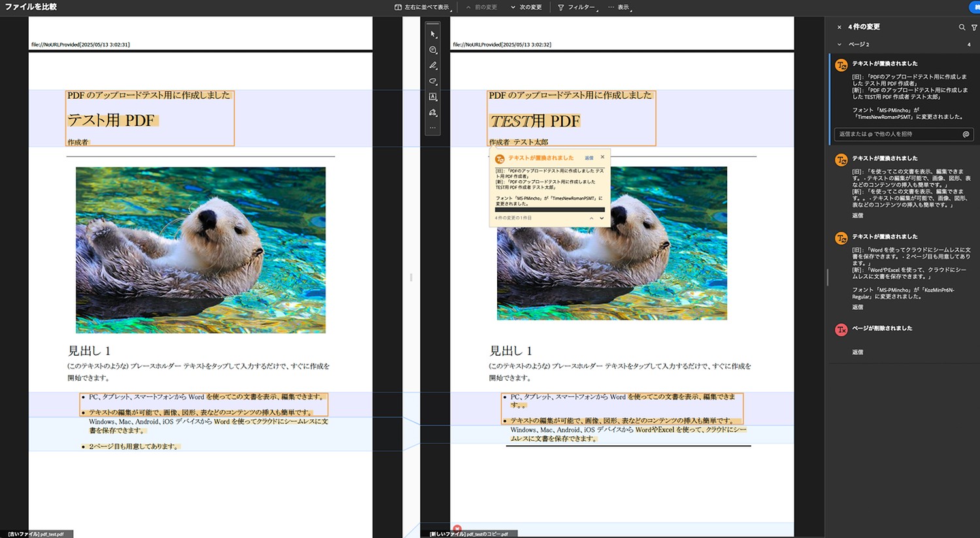The width and height of the screenshot is (980, 538).
Task: Click 返信 link in the yellow popup
Action: click(589, 158)
